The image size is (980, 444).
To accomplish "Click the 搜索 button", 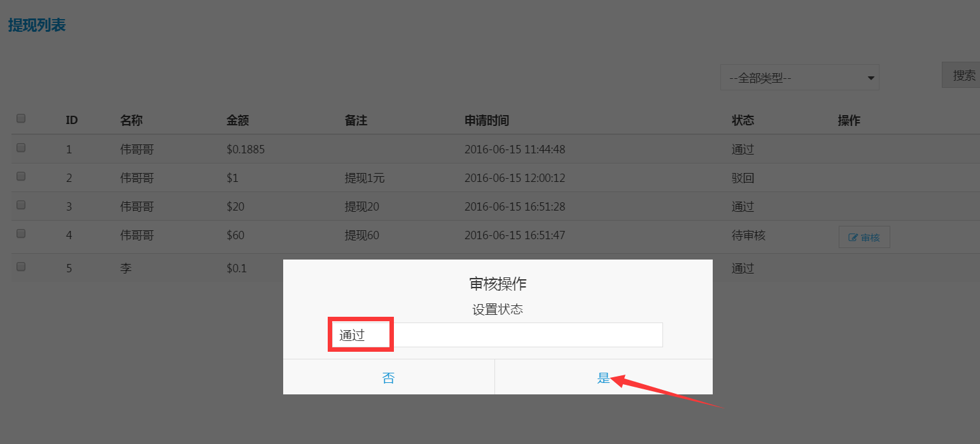I will pyautogui.click(x=962, y=75).
